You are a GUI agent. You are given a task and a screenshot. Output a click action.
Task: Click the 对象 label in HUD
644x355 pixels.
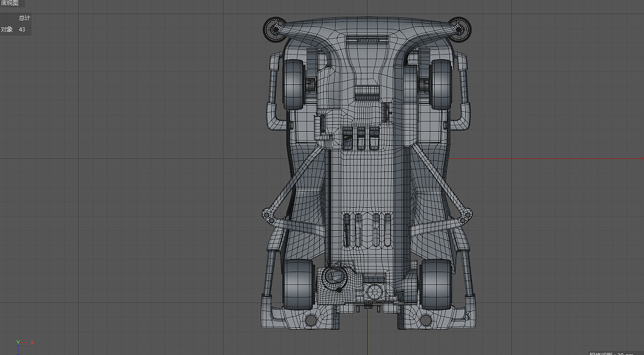tap(7, 30)
